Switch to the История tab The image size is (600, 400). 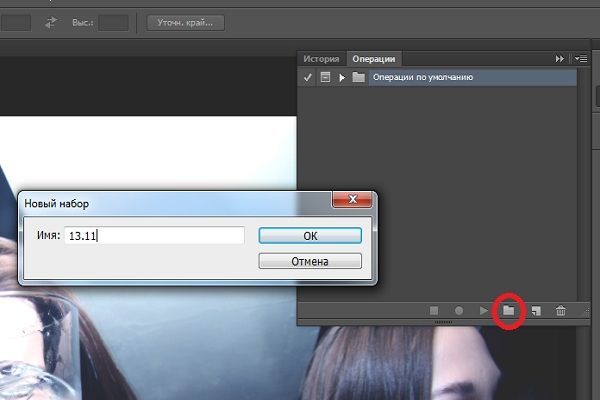322,59
